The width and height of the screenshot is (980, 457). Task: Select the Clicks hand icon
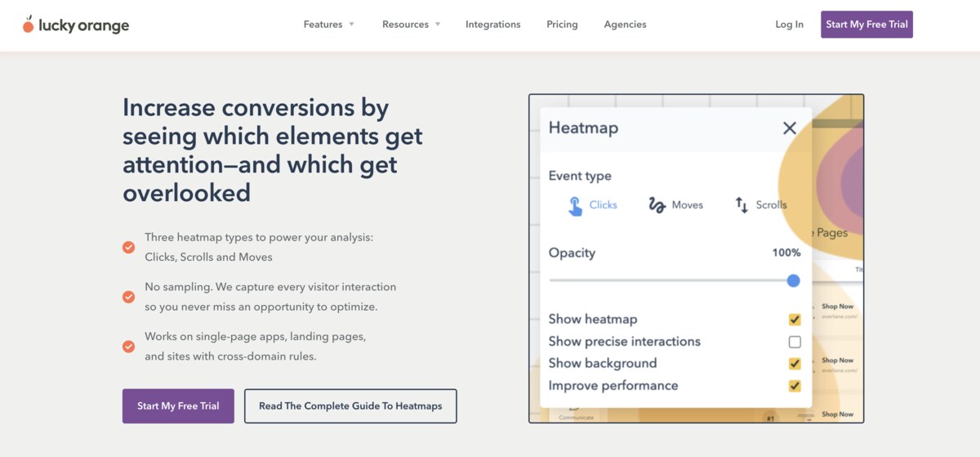576,205
